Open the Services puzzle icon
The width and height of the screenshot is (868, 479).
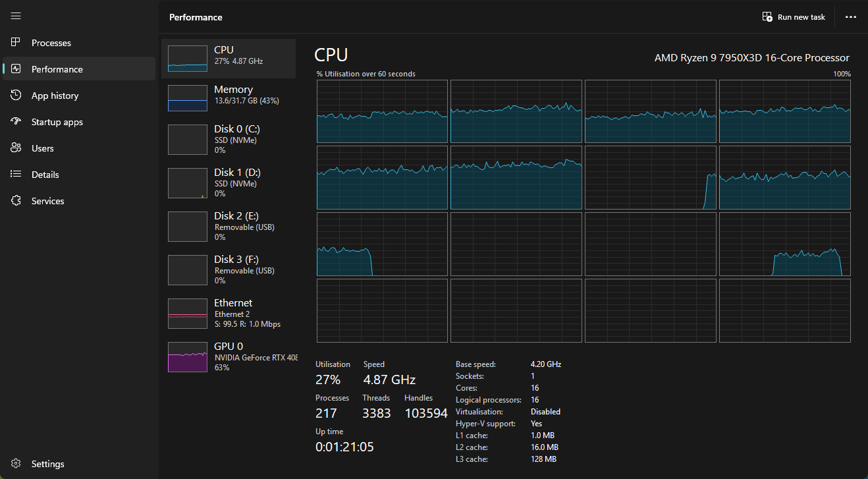[16, 201]
